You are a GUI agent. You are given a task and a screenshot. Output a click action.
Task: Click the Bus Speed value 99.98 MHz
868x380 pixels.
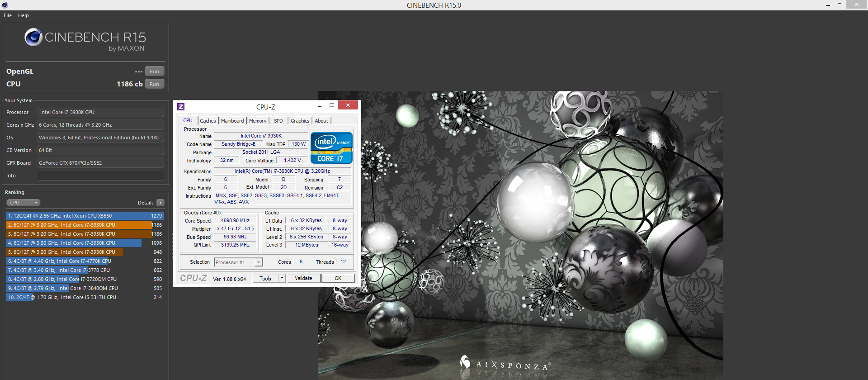tap(235, 237)
